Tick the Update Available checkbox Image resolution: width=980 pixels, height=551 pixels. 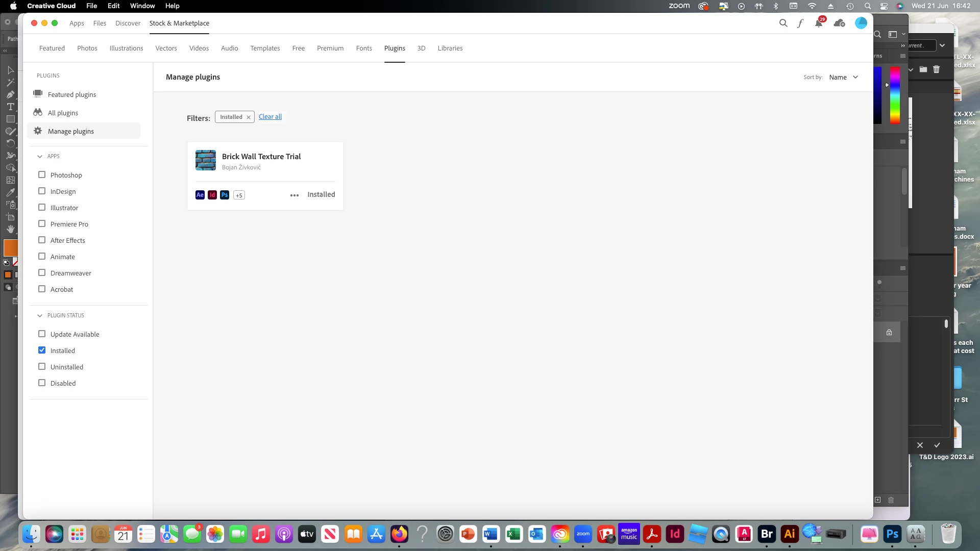coord(42,334)
